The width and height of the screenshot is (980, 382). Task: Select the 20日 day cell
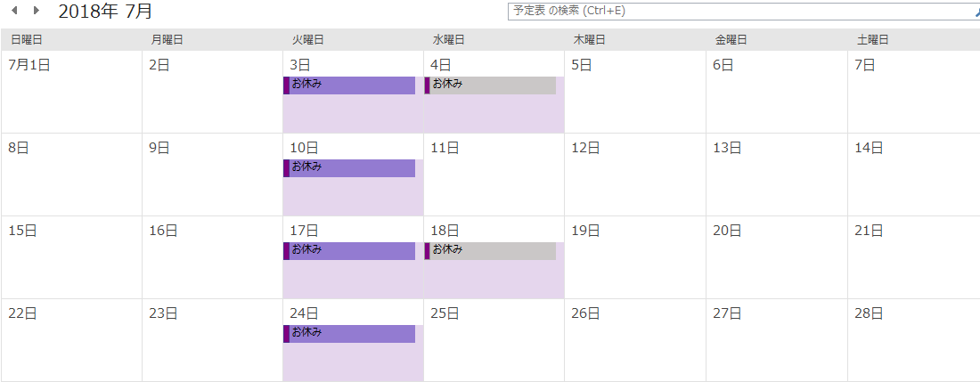[x=777, y=258]
